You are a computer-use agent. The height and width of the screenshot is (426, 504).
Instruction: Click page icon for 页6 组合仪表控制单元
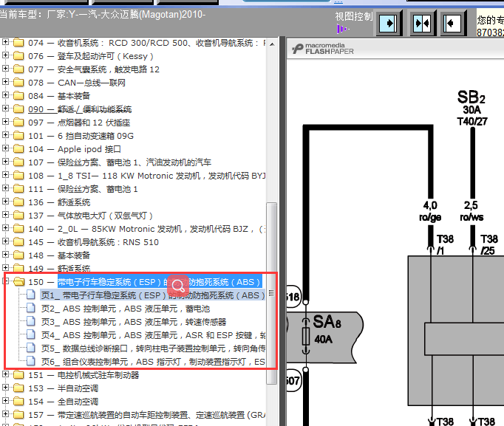31,362
